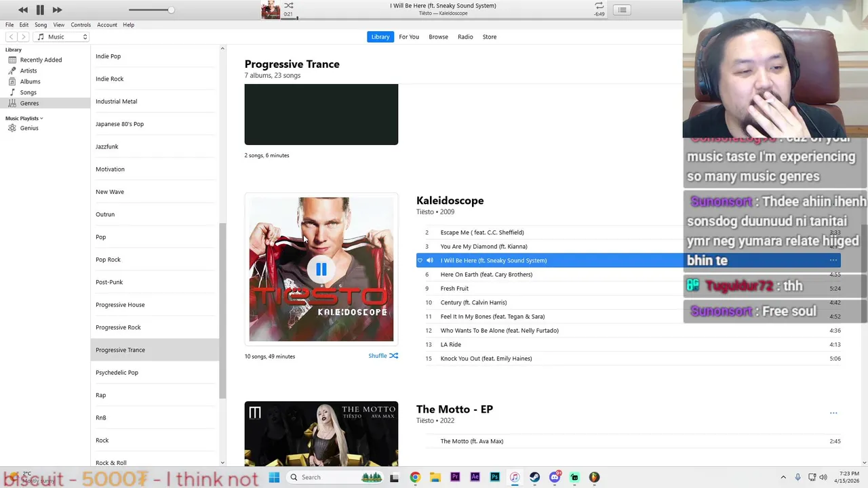The image size is (868, 488).
Task: Click the previous track rewind button
Action: 23,9
